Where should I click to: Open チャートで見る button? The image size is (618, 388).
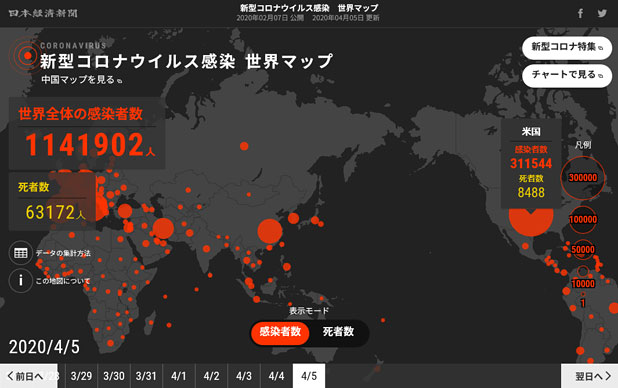(x=567, y=75)
